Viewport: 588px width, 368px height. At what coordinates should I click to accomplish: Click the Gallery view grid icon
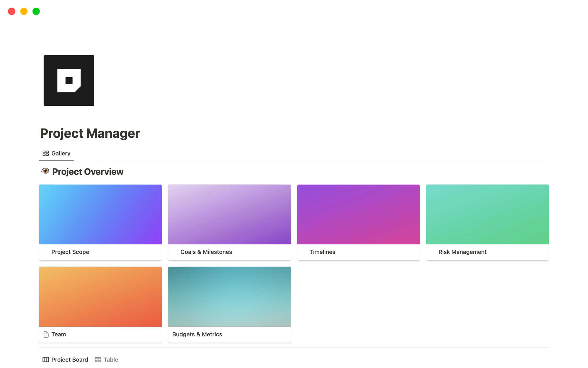tap(46, 153)
